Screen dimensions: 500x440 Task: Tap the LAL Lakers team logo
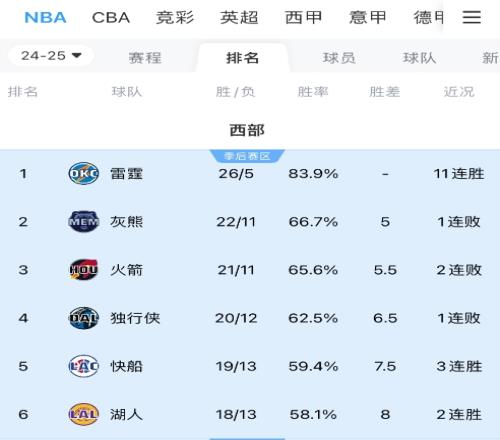point(83,414)
